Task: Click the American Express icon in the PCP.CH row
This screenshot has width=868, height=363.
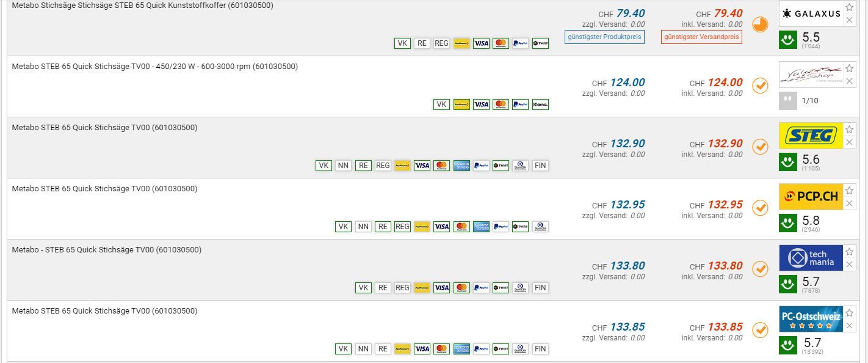Action: click(481, 227)
